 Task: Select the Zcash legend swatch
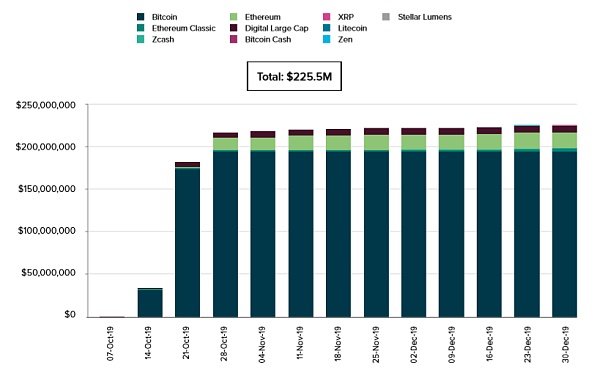141,39
